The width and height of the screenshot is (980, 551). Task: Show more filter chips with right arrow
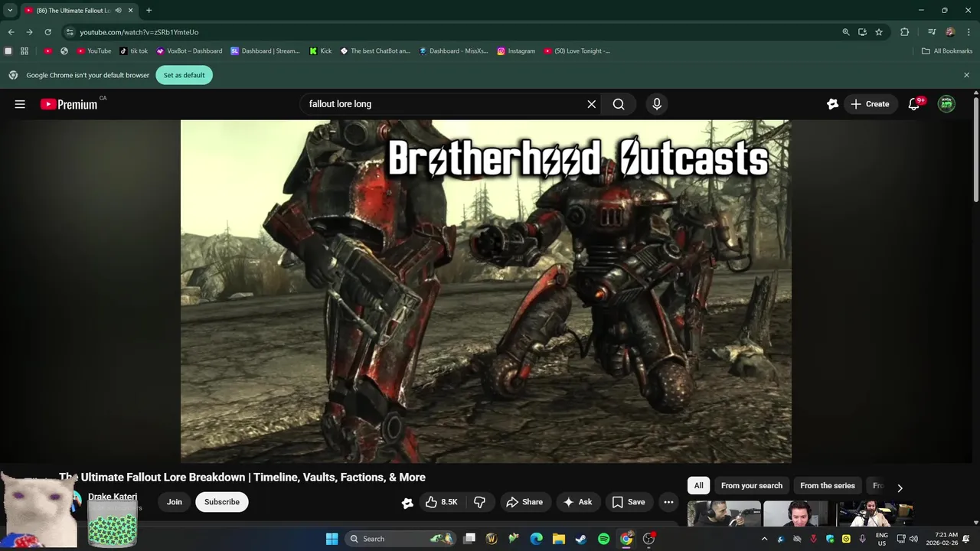click(x=900, y=487)
